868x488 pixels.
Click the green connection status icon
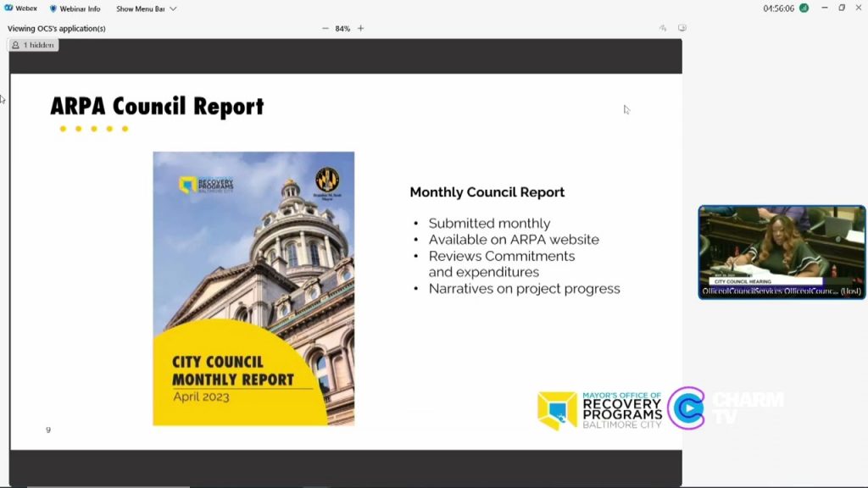(804, 8)
